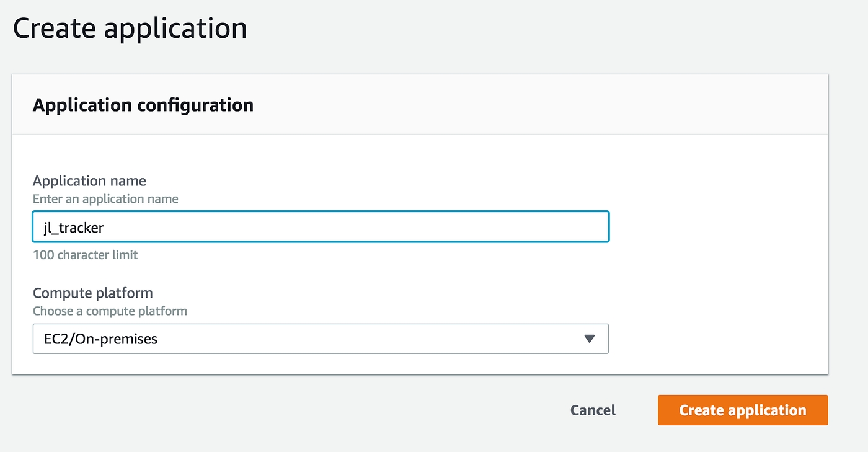
Task: Click the jl_tracker text in the name field
Action: pos(69,228)
